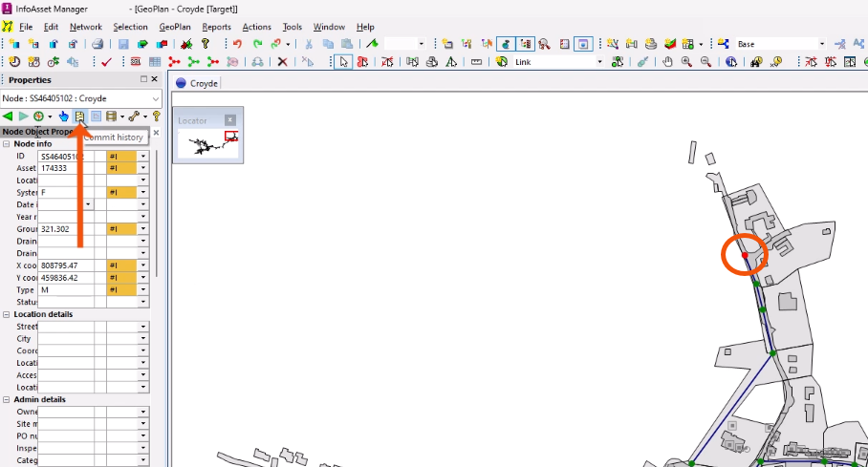Open the Selection menu

pyautogui.click(x=130, y=27)
